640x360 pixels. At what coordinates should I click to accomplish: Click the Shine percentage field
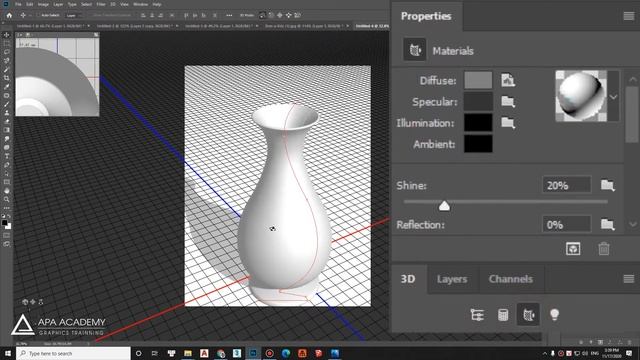coord(567,185)
